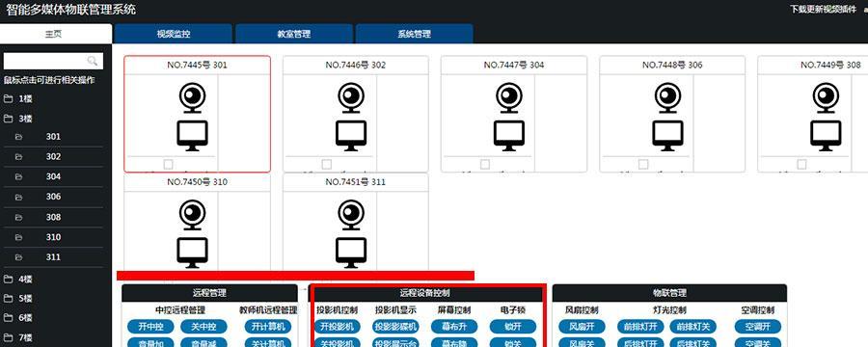Click the 空调开 air conditioner button
The width and height of the screenshot is (868, 347).
[758, 327]
